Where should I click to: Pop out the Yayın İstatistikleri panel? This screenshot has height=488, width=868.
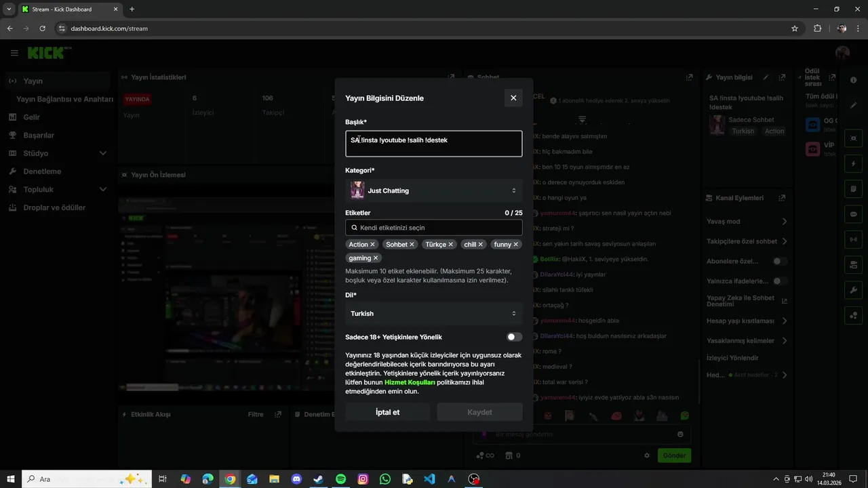[451, 77]
